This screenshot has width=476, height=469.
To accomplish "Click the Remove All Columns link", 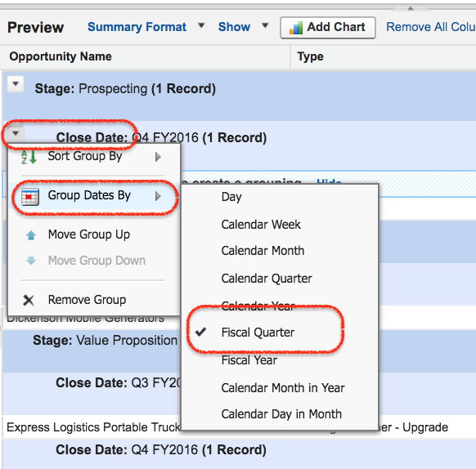I will coord(431,27).
